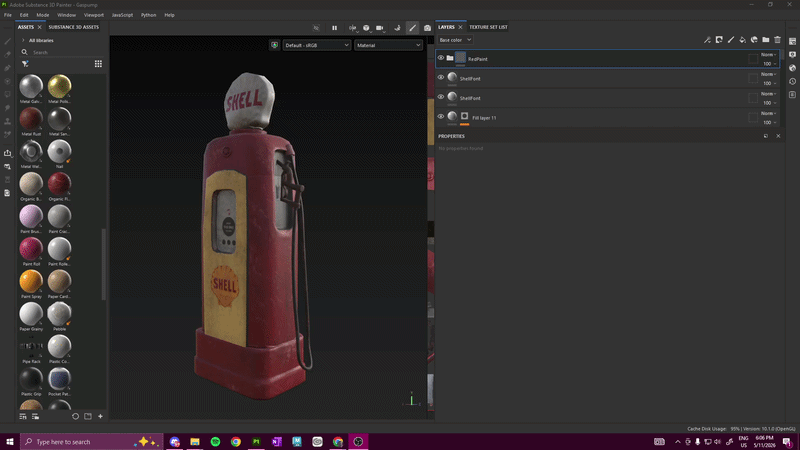Select the Metal Rust material thumbnail
This screenshot has width=800, height=450.
[31, 119]
